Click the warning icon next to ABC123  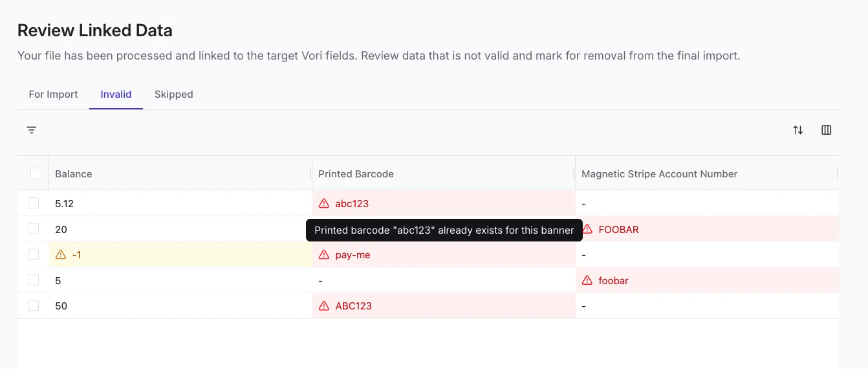tap(324, 306)
